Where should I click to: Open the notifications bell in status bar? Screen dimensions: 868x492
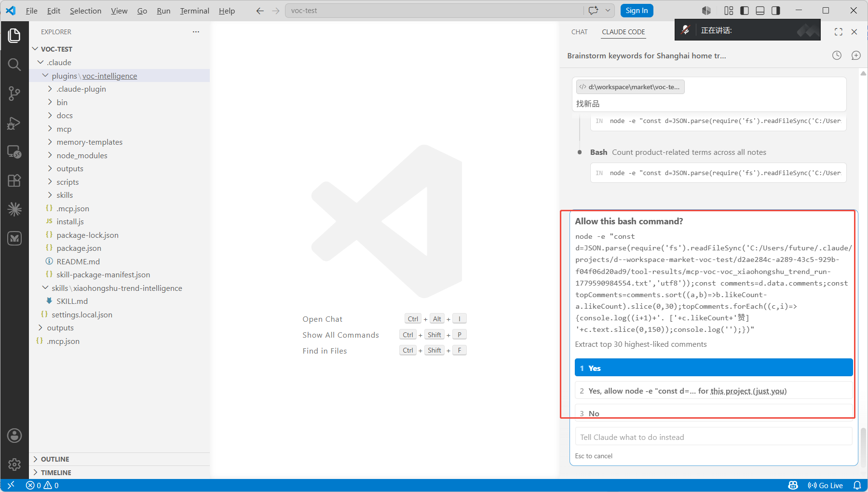857,485
